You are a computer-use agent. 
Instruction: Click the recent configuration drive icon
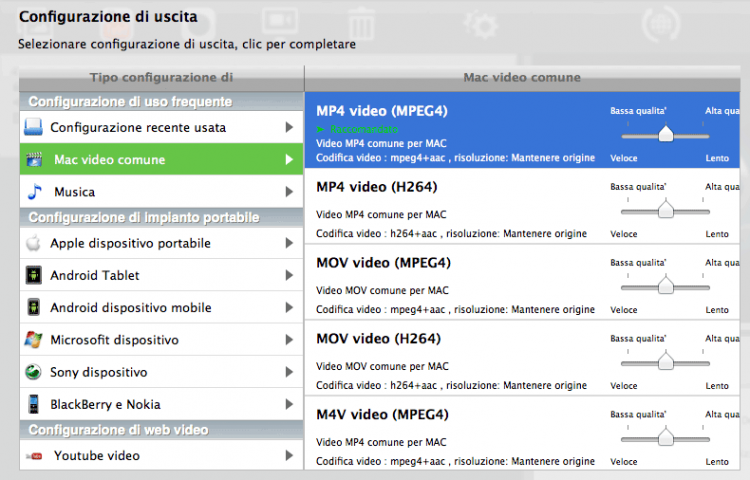click(33, 127)
